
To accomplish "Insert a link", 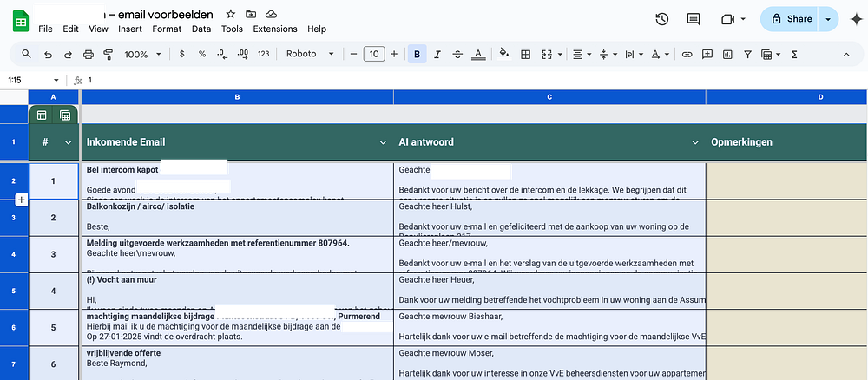I will 687,54.
